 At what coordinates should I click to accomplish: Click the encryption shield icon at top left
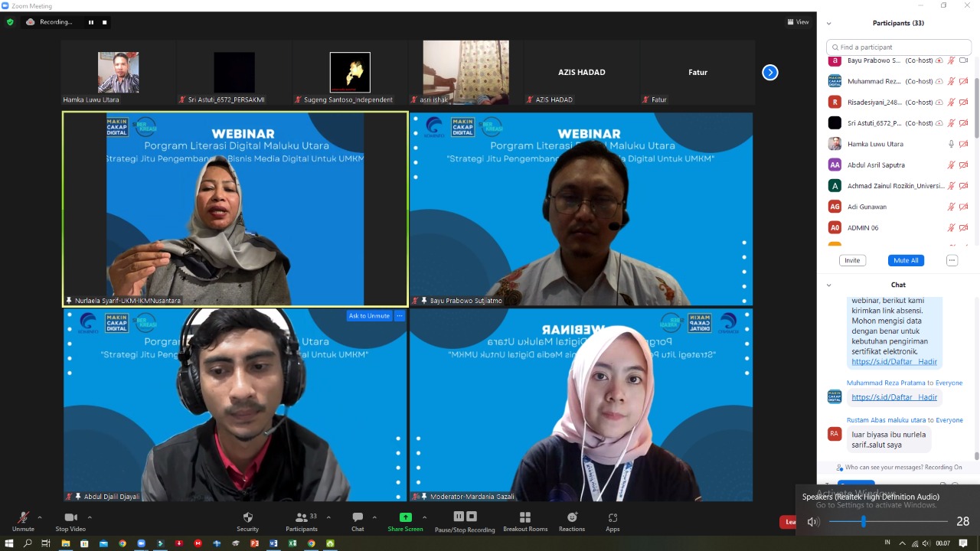click(x=10, y=22)
